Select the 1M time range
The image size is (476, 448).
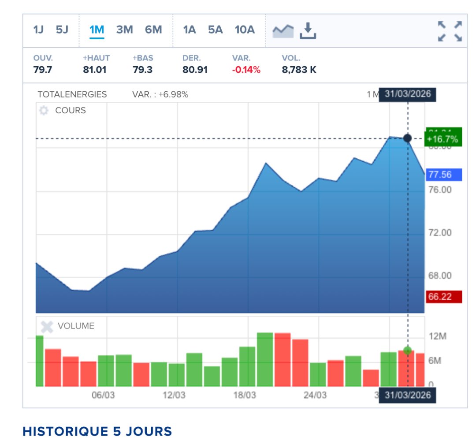point(97,30)
